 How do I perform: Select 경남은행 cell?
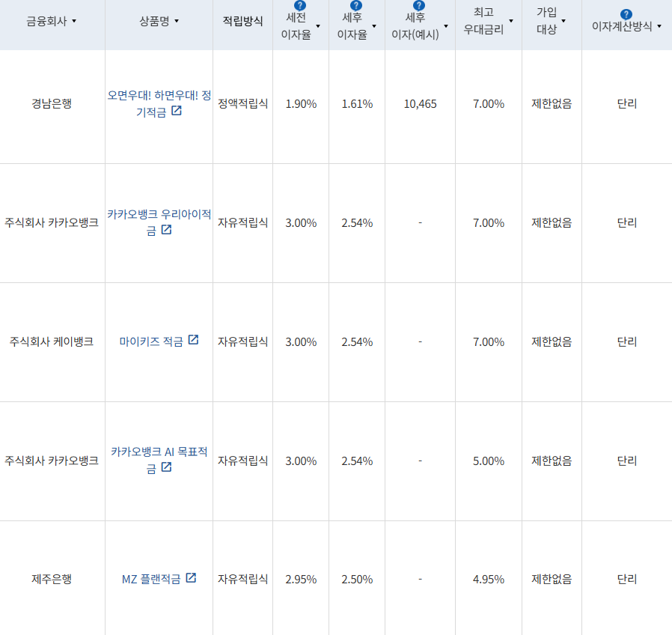[x=52, y=103]
